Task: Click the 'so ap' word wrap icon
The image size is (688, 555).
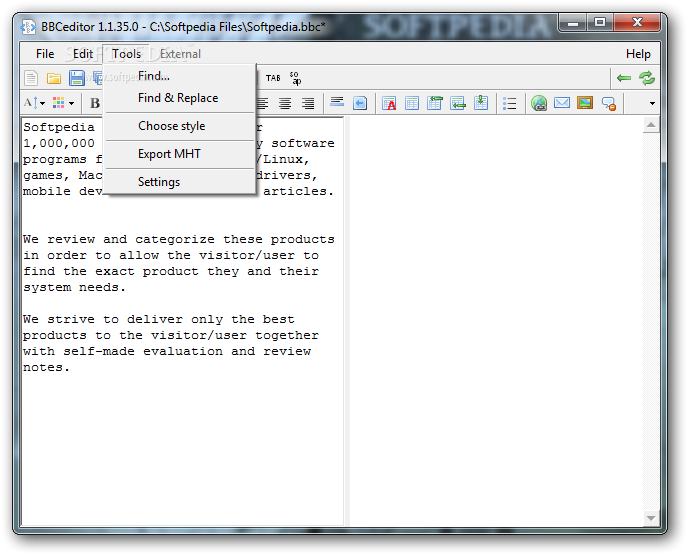Action: click(295, 78)
